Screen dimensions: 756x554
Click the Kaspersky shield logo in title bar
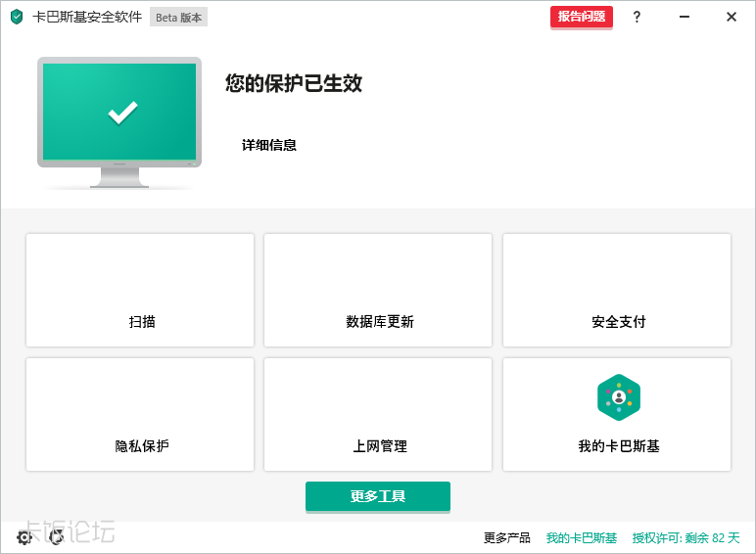17,17
